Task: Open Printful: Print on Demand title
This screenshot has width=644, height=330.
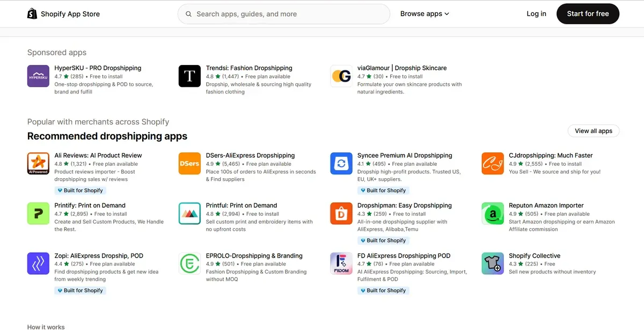Action: pyautogui.click(x=241, y=206)
